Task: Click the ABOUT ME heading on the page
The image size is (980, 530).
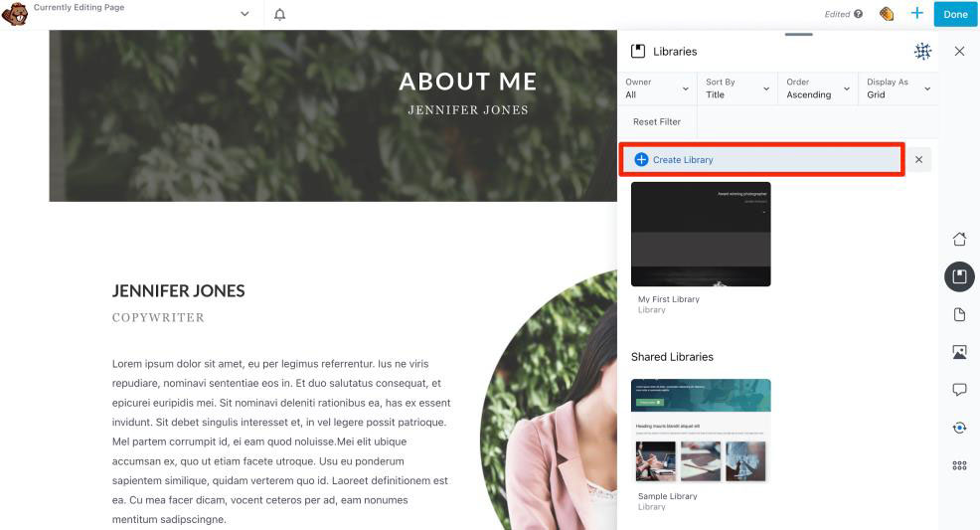Action: [x=467, y=82]
